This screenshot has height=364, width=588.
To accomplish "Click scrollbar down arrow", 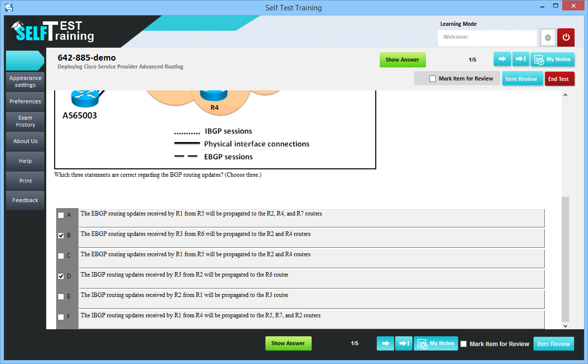I will pyautogui.click(x=565, y=326).
